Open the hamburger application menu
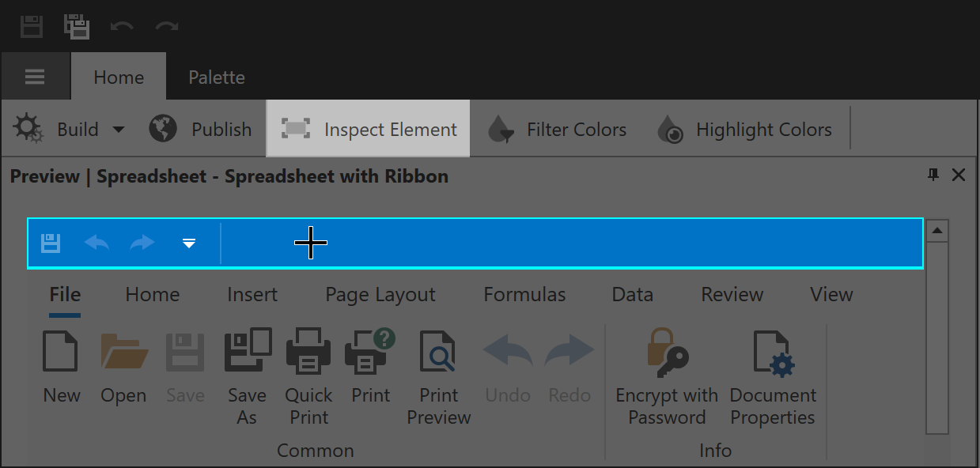The image size is (980, 468). pyautogui.click(x=35, y=77)
